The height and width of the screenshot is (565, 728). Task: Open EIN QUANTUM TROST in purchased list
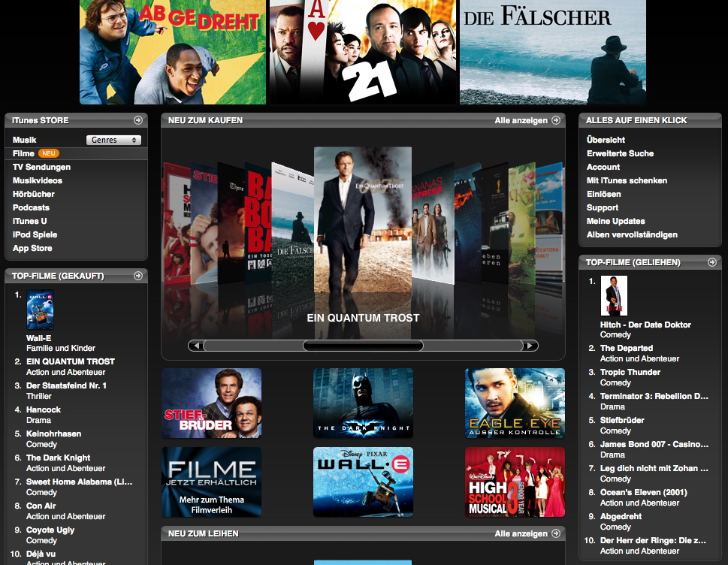[71, 361]
